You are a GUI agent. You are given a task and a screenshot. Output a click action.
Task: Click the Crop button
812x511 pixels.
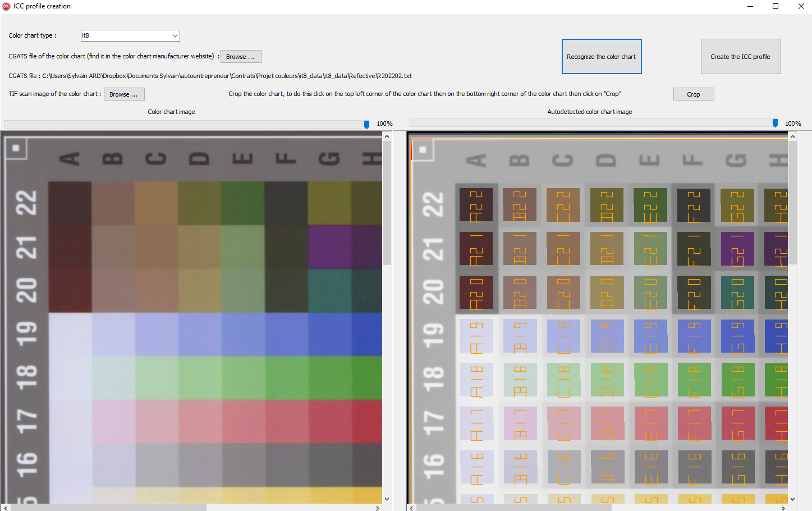pyautogui.click(x=694, y=94)
